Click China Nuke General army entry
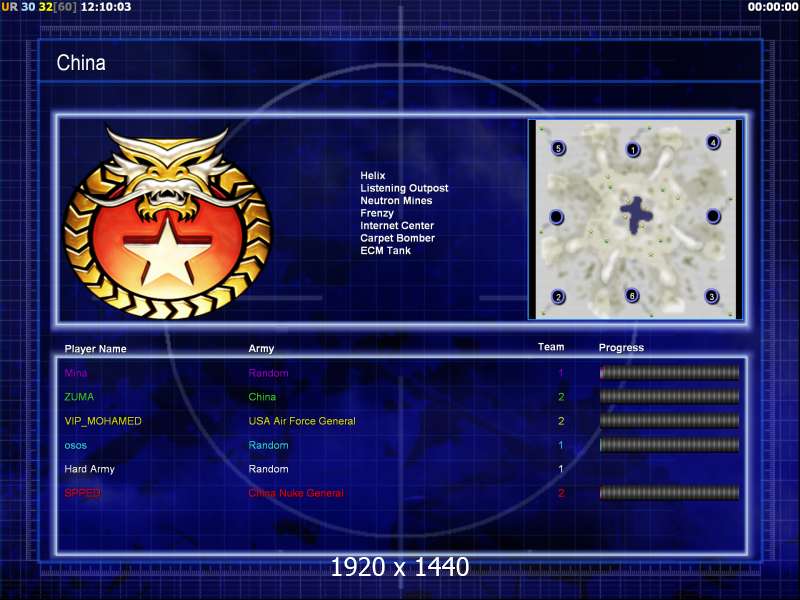Screen dimensions: 800x600 click(296, 493)
